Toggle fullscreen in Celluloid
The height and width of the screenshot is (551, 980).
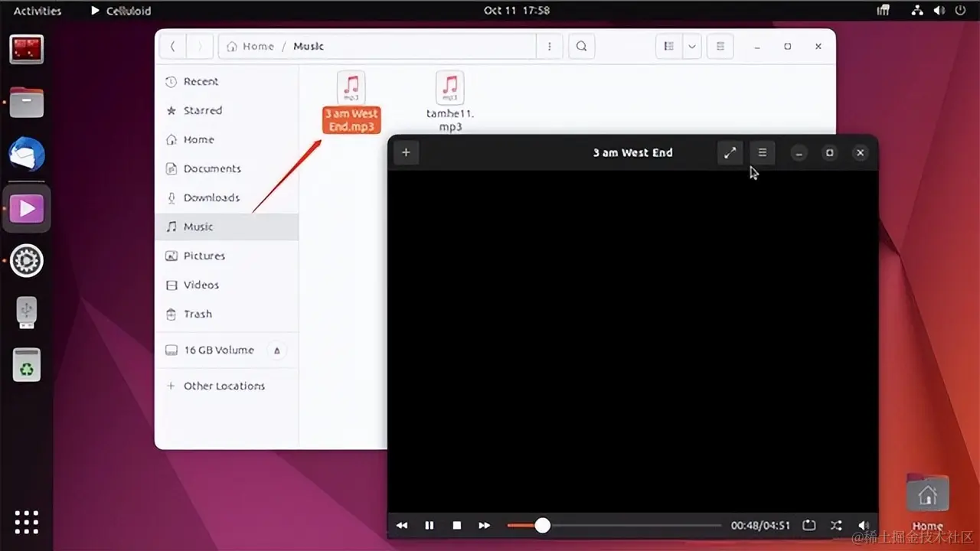(x=730, y=152)
